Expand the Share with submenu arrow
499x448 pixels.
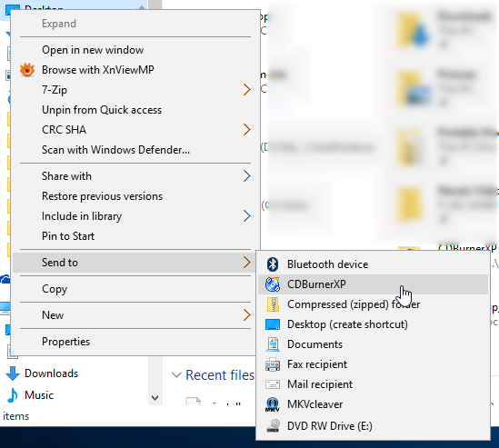(247, 176)
